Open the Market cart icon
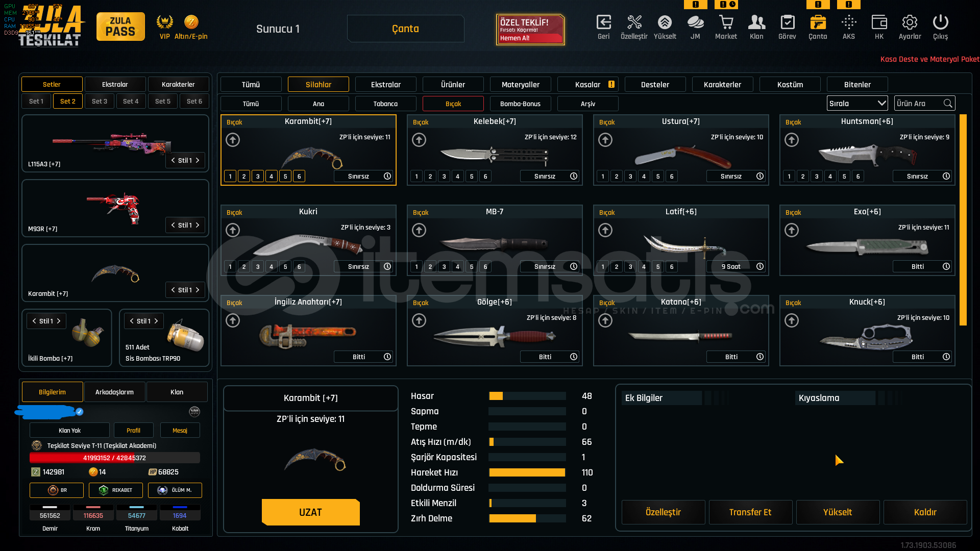 [x=726, y=22]
